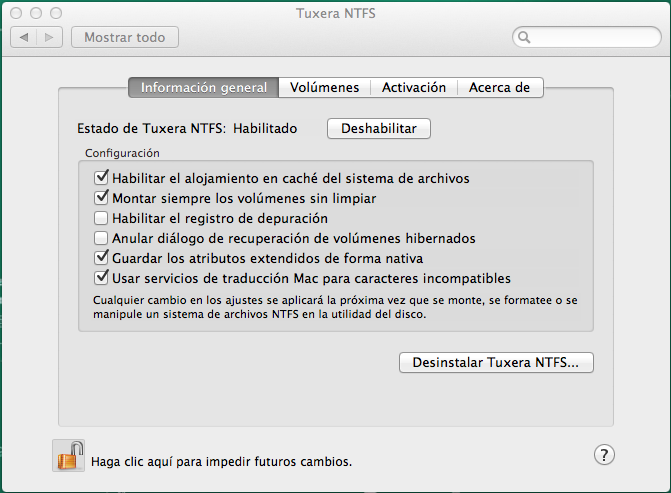Click the window title 'Tuxera NTFS'
This screenshot has width=671, height=493.
coord(336,13)
